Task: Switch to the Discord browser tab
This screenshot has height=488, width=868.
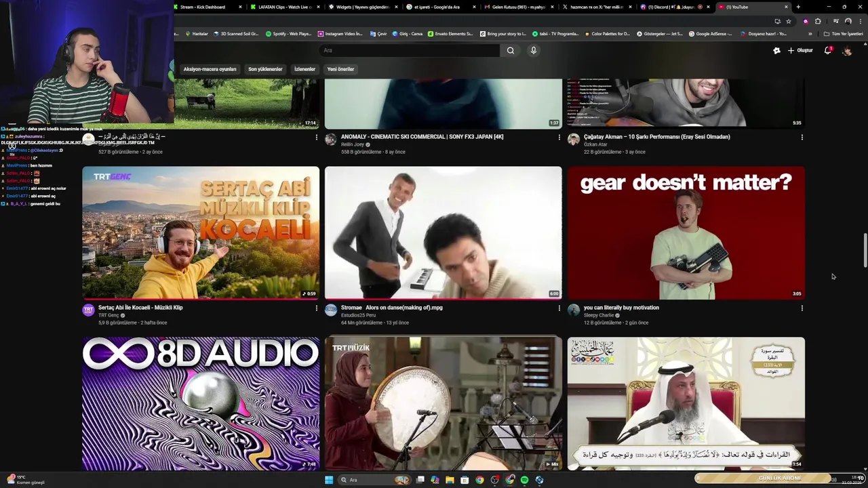Action: coord(675,7)
